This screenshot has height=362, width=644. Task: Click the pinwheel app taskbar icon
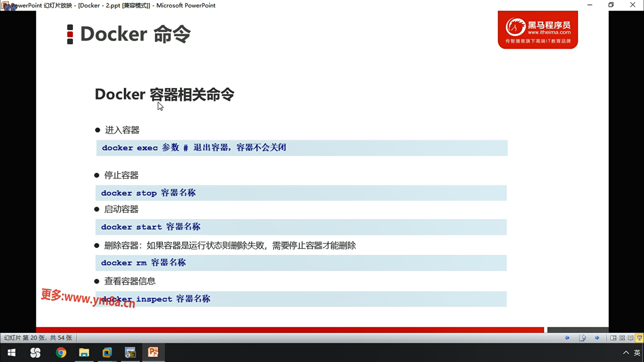pos(35,353)
